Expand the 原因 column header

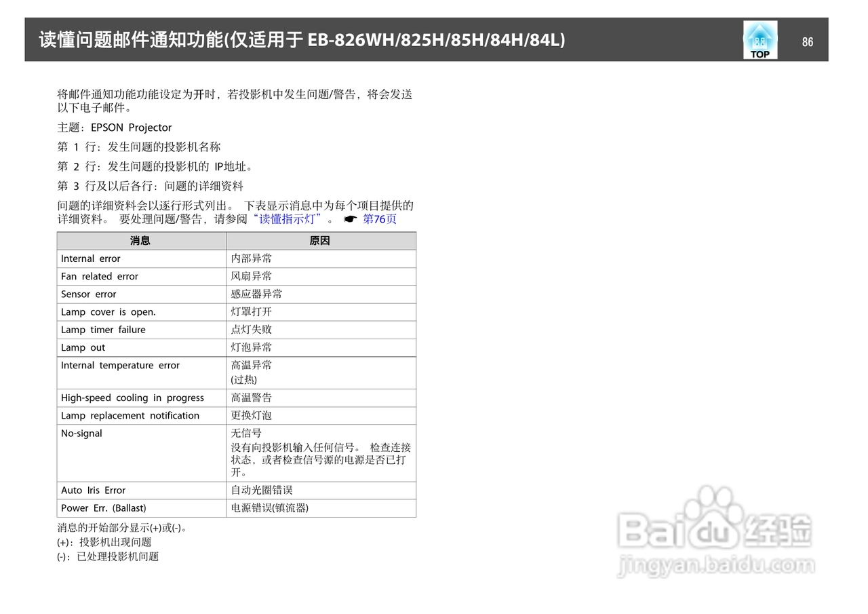(x=321, y=240)
